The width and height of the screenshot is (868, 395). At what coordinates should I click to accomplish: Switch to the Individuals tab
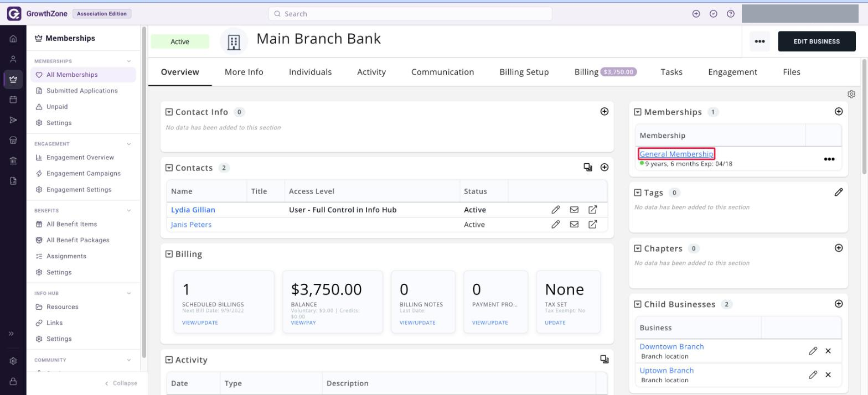[311, 72]
